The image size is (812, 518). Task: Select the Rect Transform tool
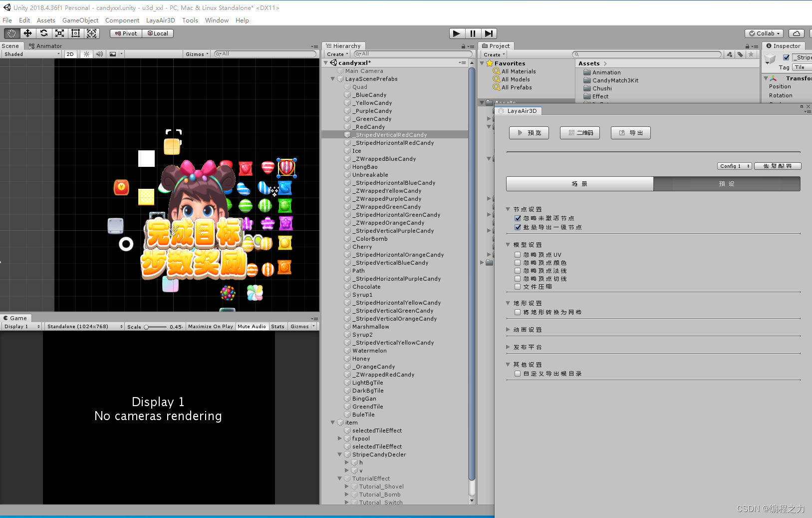point(75,33)
